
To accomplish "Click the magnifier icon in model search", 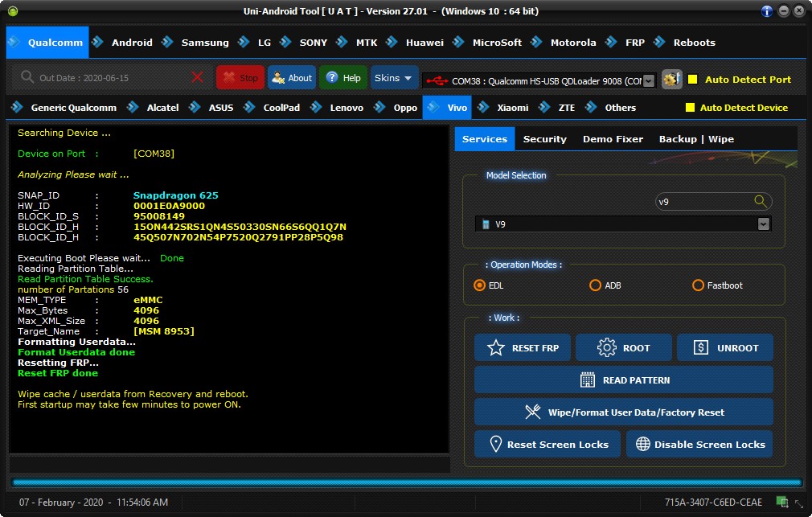I will pos(760,202).
